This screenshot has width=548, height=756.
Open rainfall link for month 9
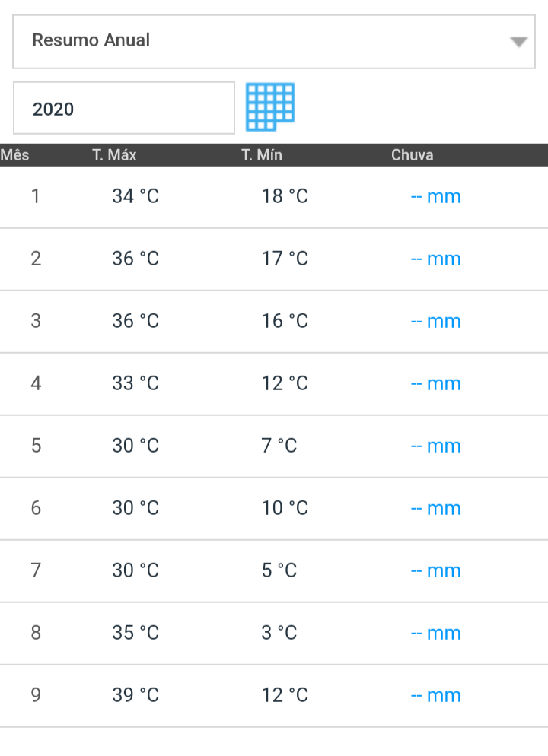(x=435, y=695)
